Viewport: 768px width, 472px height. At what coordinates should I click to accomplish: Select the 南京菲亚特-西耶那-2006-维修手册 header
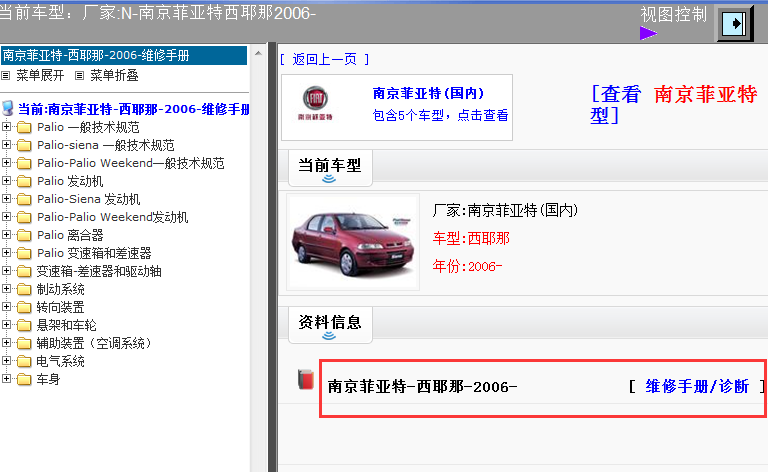[124, 55]
